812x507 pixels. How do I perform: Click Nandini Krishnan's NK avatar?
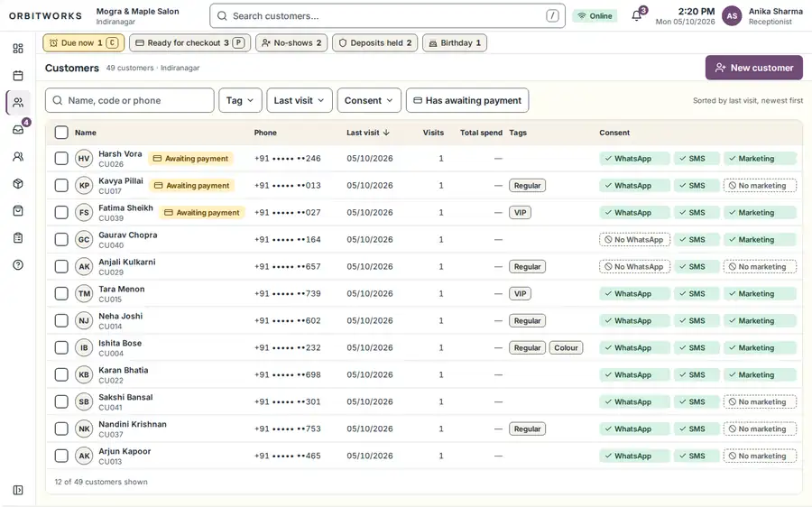pyautogui.click(x=84, y=429)
